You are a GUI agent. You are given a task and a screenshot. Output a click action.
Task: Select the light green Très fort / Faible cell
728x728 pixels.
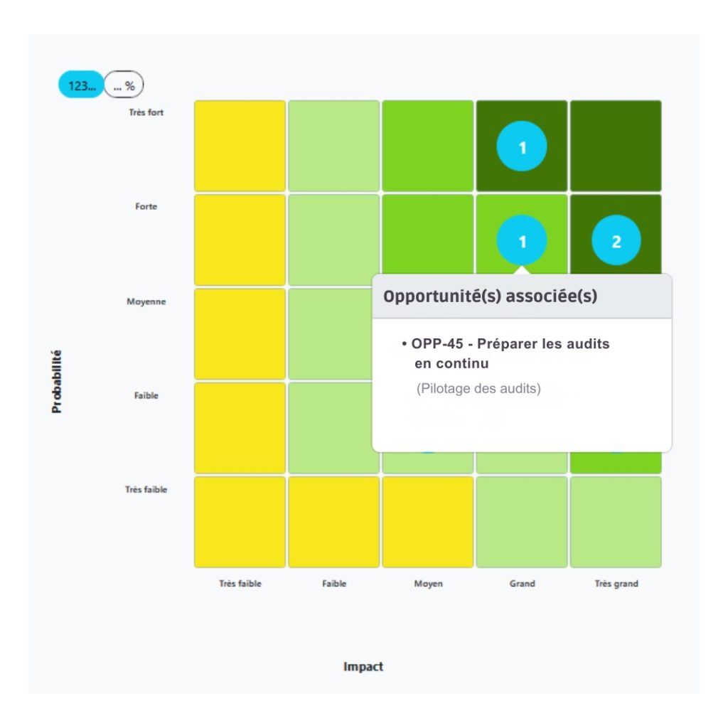pos(334,146)
